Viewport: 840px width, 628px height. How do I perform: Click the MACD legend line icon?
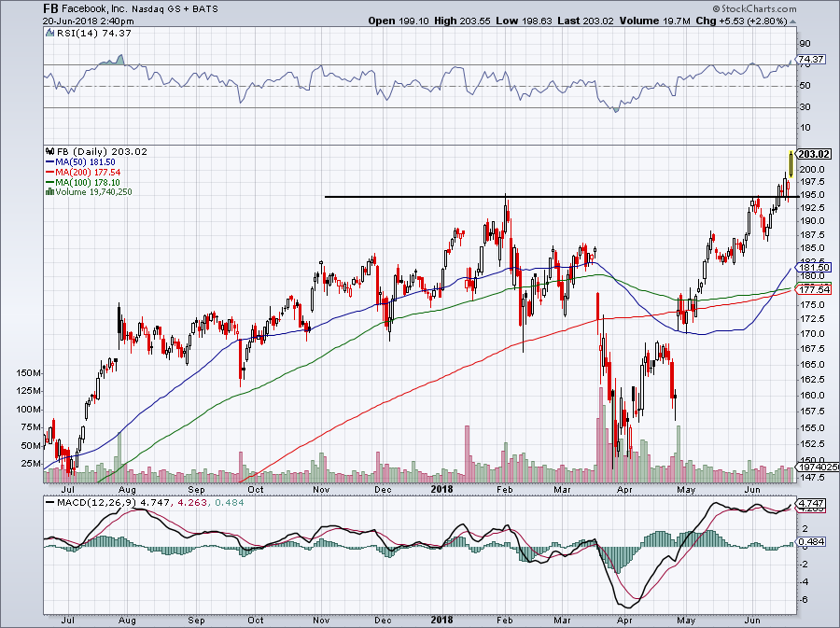tap(50, 503)
